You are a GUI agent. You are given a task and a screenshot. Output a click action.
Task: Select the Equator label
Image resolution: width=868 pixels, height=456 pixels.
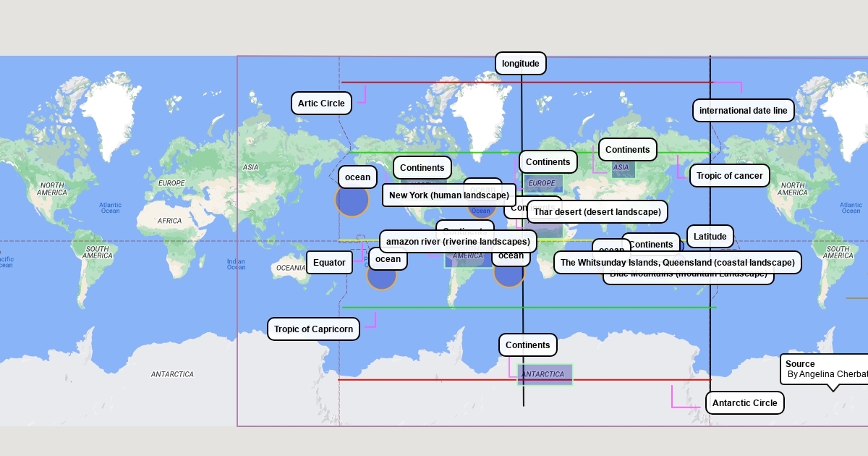coord(329,263)
